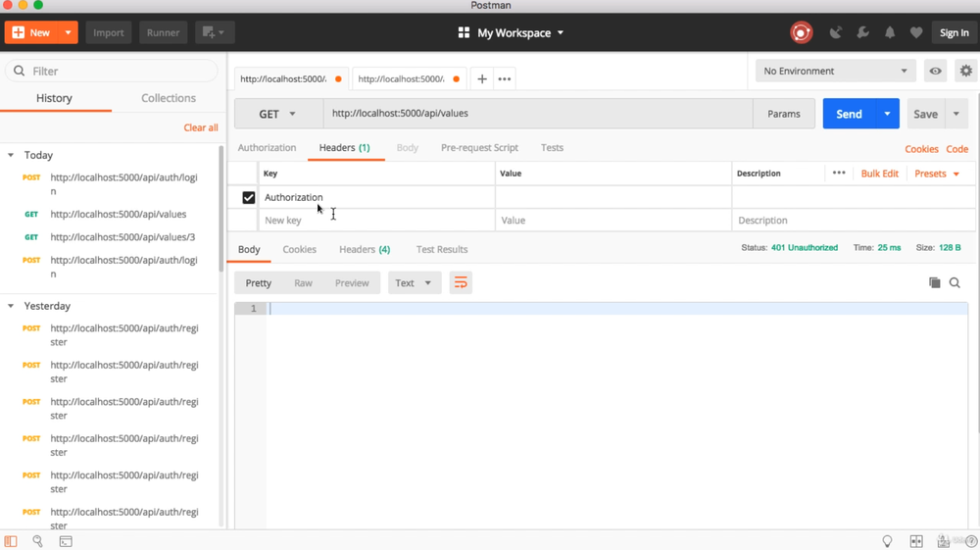Open the Code snippet link
980x550 pixels.
pos(956,149)
